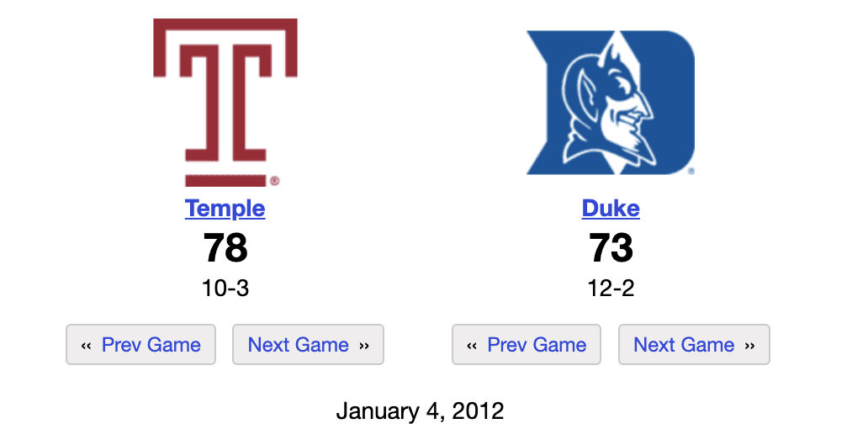Screen dimensions: 868x429
Task: Click the registered mark beside Temple logo
Action: (x=274, y=180)
